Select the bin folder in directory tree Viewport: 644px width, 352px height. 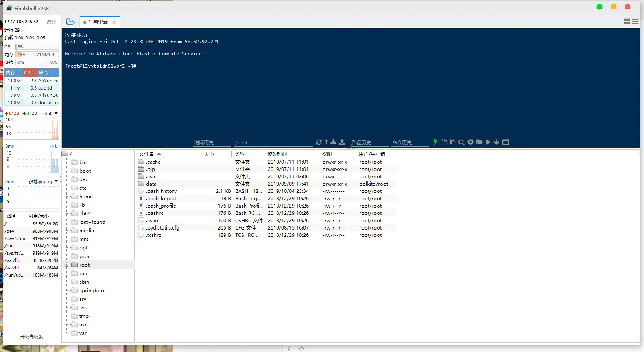(x=83, y=162)
